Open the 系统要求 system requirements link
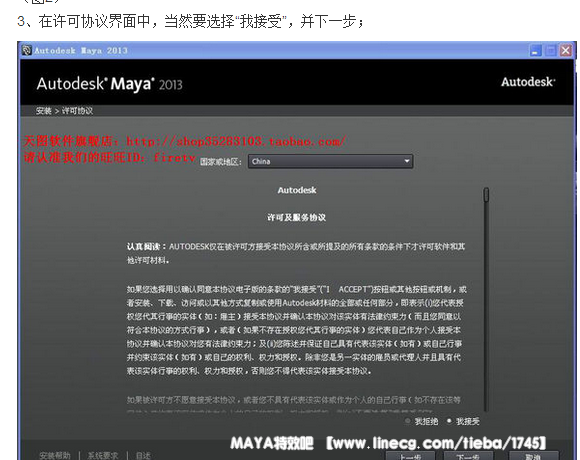This screenshot has height=460, width=580. click(102, 456)
